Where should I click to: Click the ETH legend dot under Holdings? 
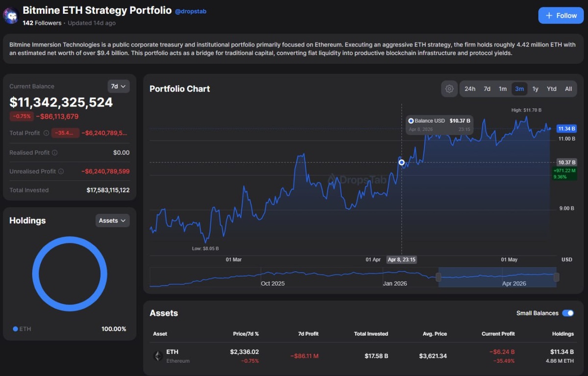point(15,329)
